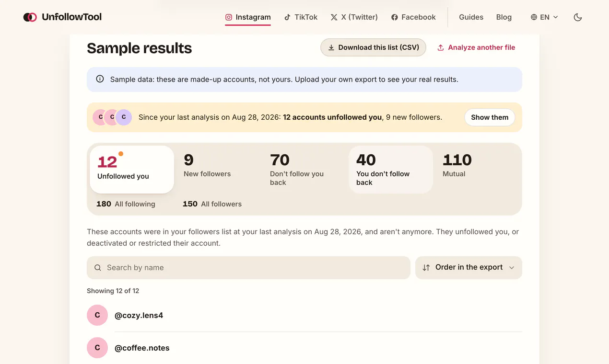Select the 70 Don't follow you back card

(304, 170)
